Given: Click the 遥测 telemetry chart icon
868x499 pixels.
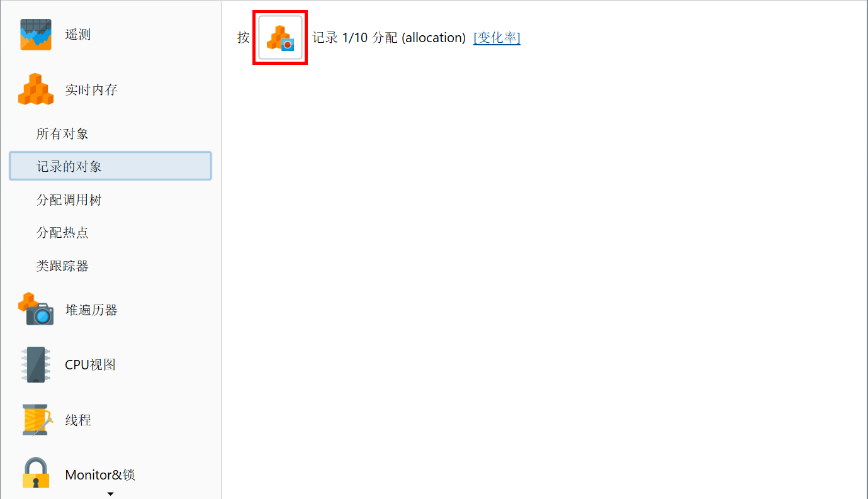Looking at the screenshot, I should click(36, 35).
